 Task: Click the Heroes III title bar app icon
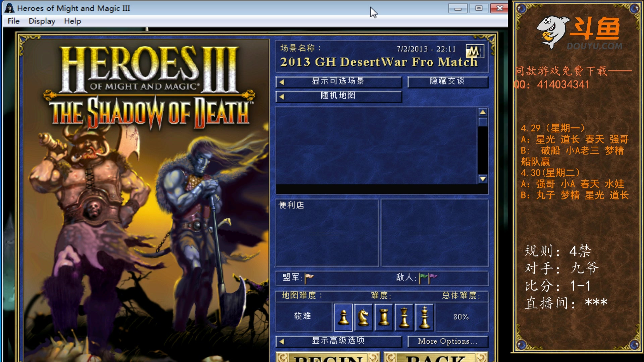click(9, 8)
